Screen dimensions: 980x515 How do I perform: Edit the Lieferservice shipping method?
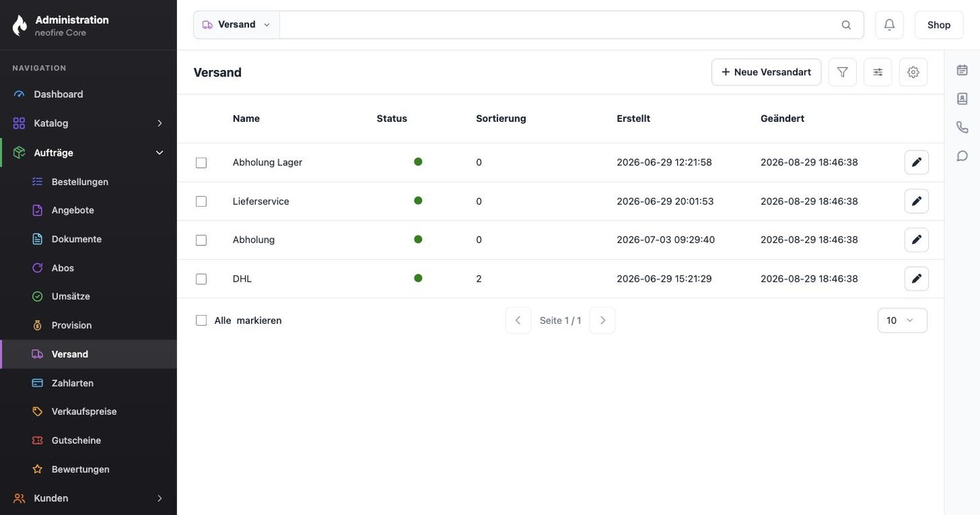coord(917,201)
